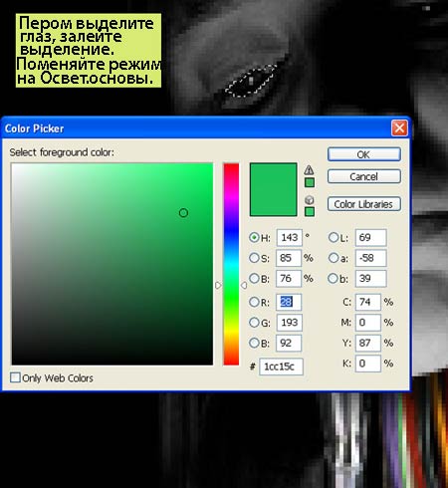Image resolution: width=448 pixels, height=488 pixels.
Task: Select the S saturation radio button
Action: coord(254,258)
